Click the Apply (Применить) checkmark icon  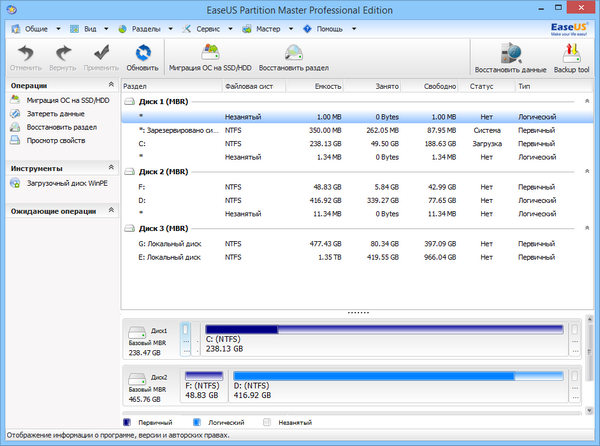(101, 53)
